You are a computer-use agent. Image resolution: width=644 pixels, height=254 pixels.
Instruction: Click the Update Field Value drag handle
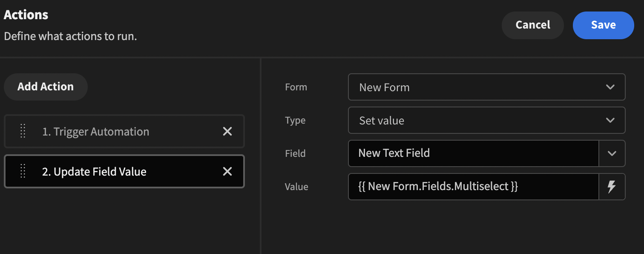coord(23,172)
